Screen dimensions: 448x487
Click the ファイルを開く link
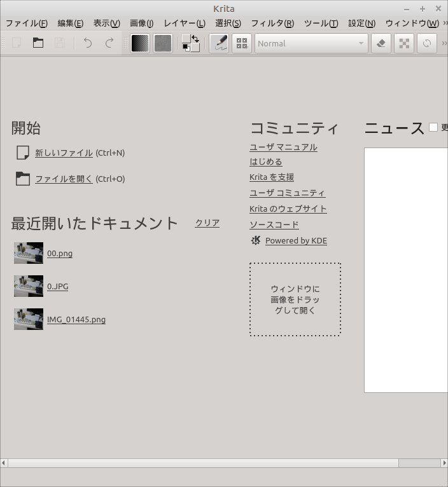(x=64, y=179)
